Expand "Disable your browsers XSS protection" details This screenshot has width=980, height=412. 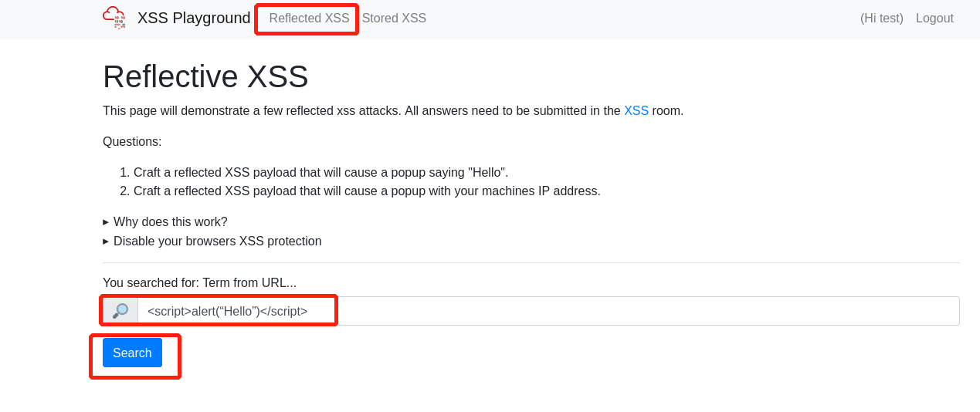click(x=217, y=241)
